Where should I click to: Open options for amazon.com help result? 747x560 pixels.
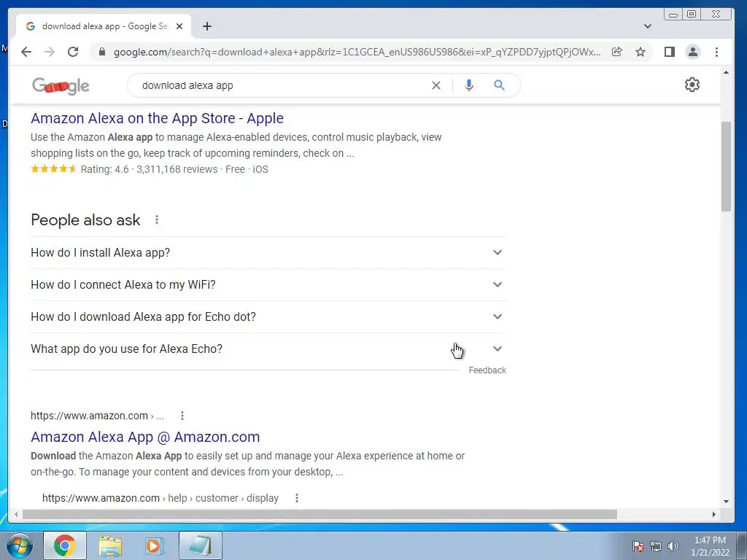pyautogui.click(x=296, y=498)
